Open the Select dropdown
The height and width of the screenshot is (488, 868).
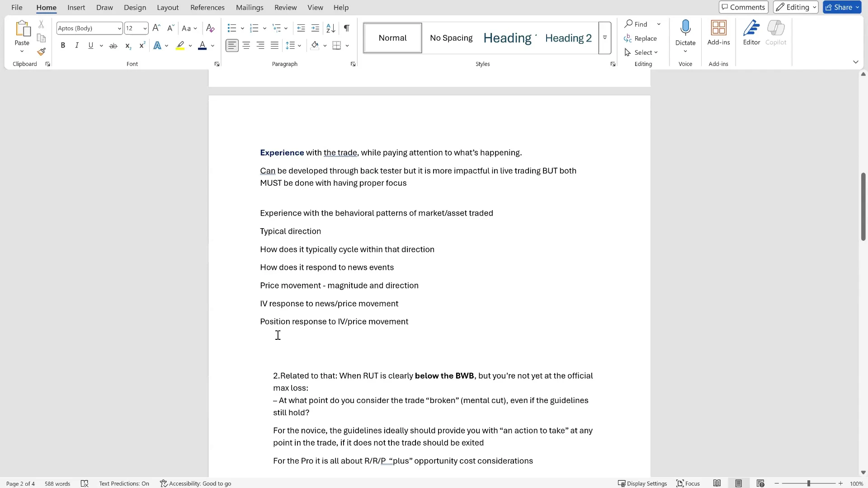[641, 52]
